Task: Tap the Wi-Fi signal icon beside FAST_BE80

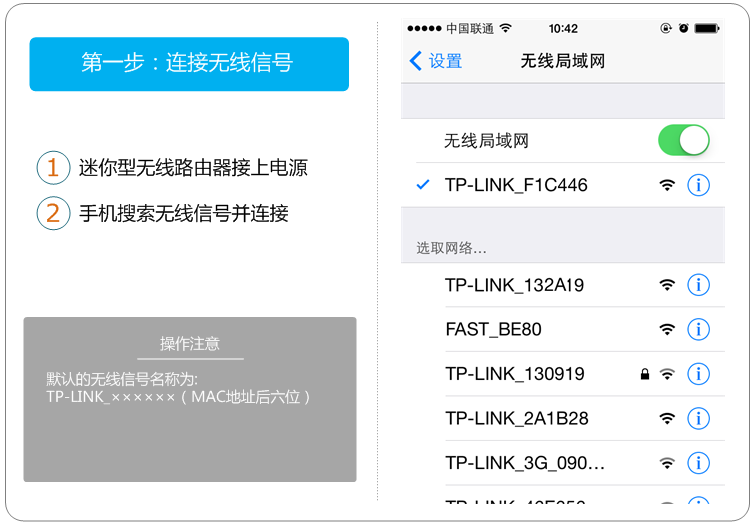Action: click(667, 329)
